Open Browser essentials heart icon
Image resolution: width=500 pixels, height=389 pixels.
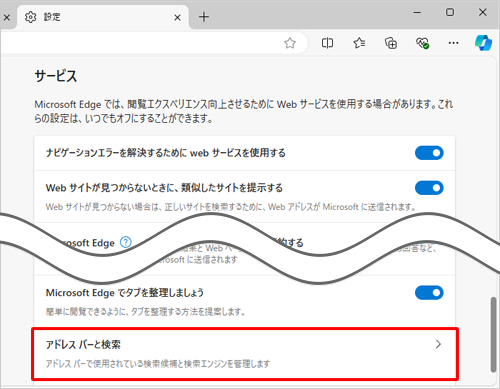click(x=422, y=43)
